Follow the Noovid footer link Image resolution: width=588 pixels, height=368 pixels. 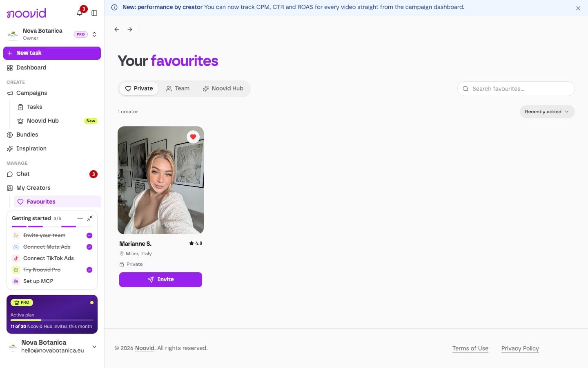pyautogui.click(x=145, y=348)
